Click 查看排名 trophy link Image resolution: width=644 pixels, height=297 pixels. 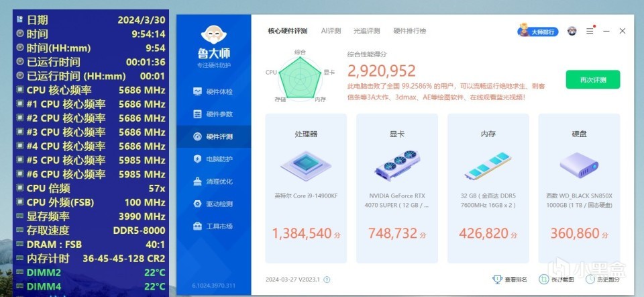click(510, 280)
